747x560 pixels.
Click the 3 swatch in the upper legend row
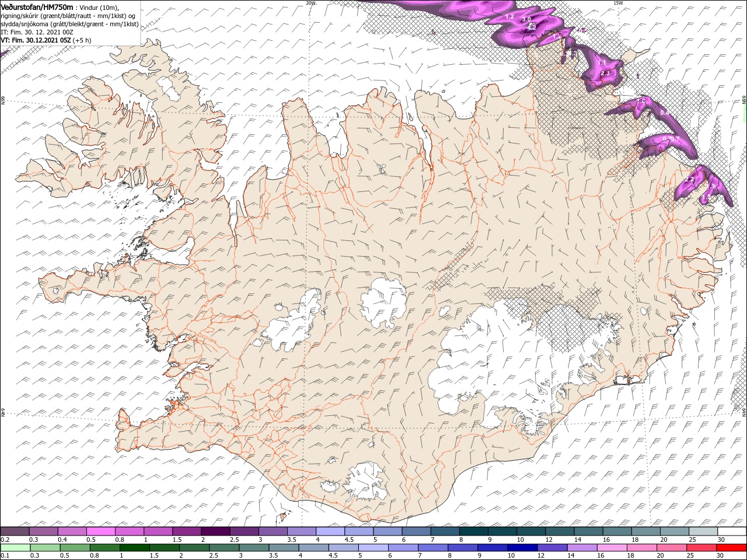273,531
